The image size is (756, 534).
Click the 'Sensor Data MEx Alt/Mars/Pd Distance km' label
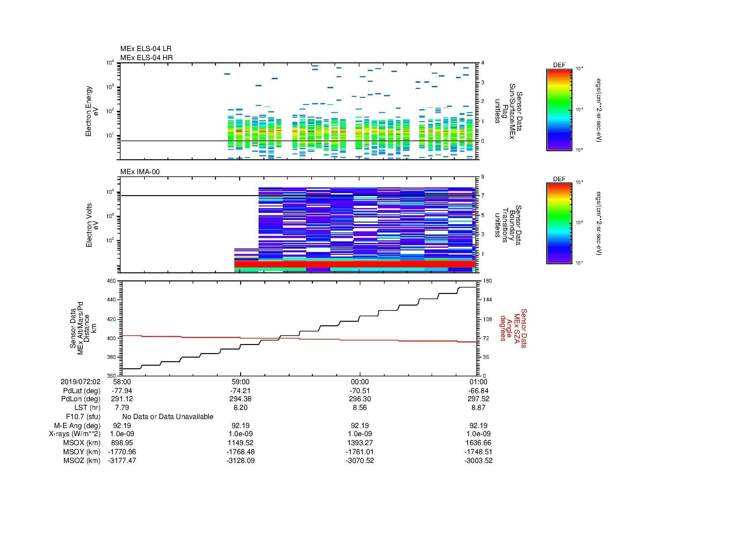[83, 328]
